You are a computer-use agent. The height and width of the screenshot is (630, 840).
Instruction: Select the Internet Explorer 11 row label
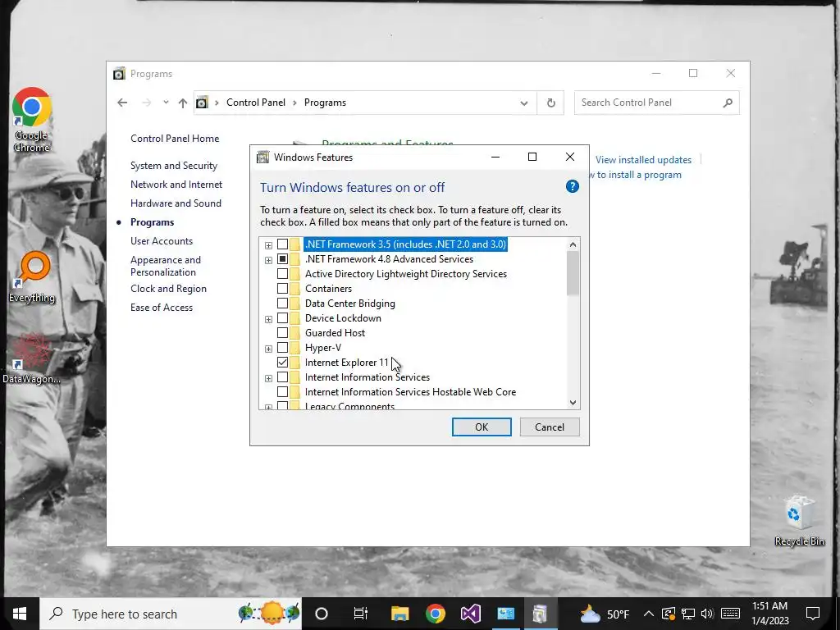[x=347, y=363]
